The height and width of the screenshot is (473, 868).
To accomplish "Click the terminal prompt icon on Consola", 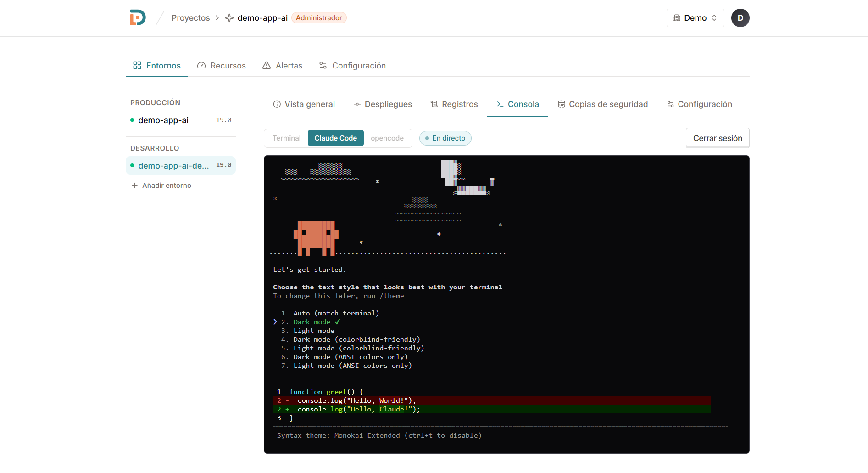I will coord(500,104).
